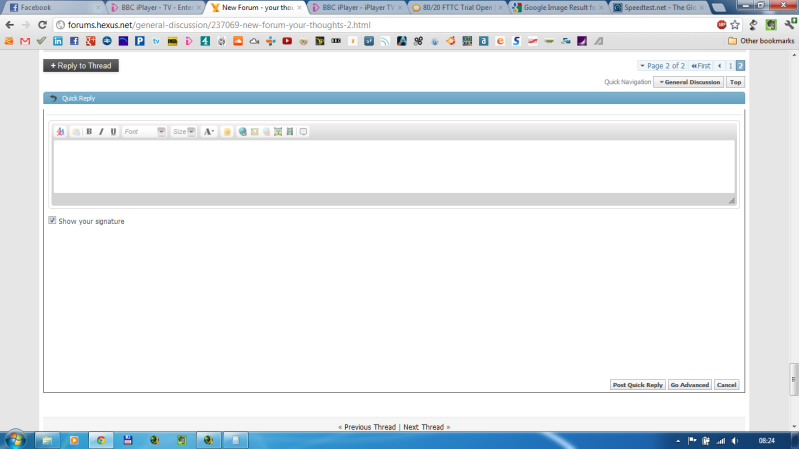The image size is (799, 449).
Task: Switch to the Facebook browser tab
Action: click(50, 7)
